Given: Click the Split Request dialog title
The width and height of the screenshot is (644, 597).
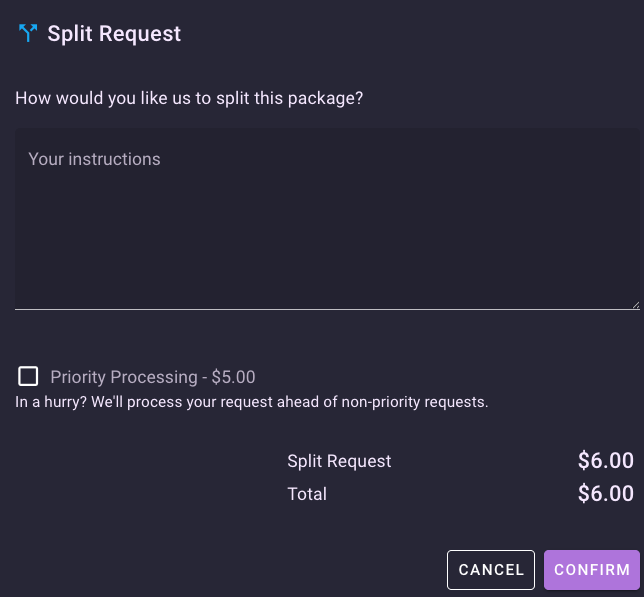Looking at the screenshot, I should [x=114, y=33].
